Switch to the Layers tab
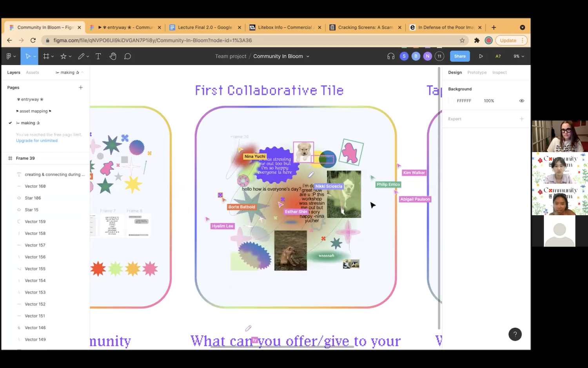Viewport: 588px width, 368px height. tap(14, 73)
